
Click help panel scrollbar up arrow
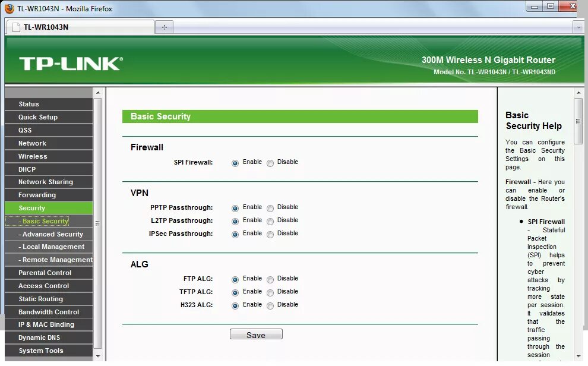coord(578,93)
